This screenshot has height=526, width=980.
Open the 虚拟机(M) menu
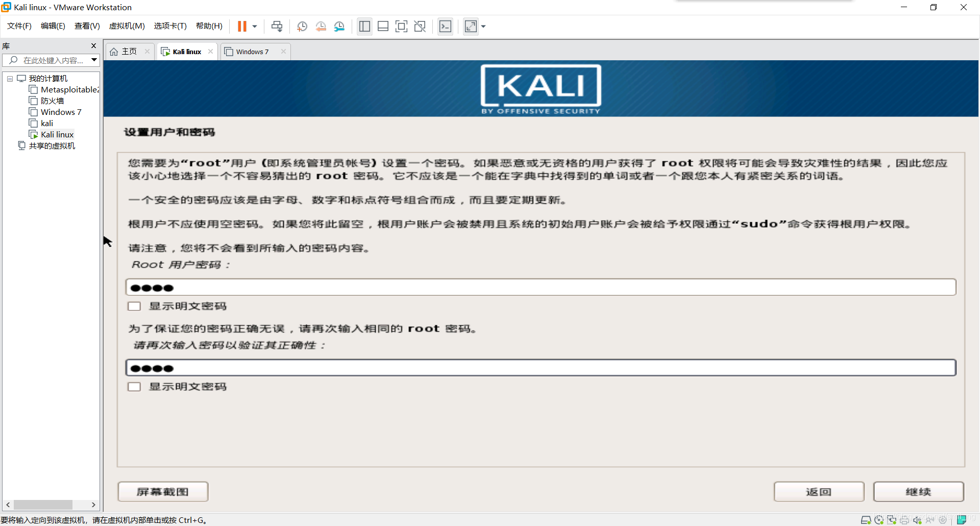click(x=127, y=26)
